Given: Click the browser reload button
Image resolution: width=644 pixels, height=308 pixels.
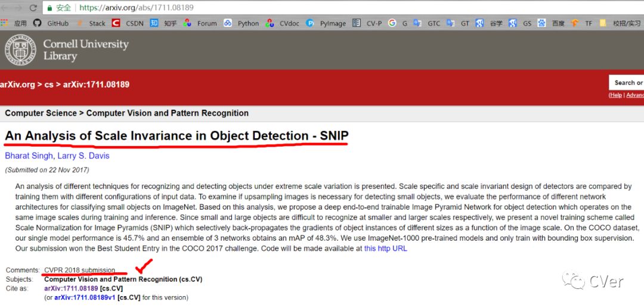Looking at the screenshot, I should click(x=33, y=7).
